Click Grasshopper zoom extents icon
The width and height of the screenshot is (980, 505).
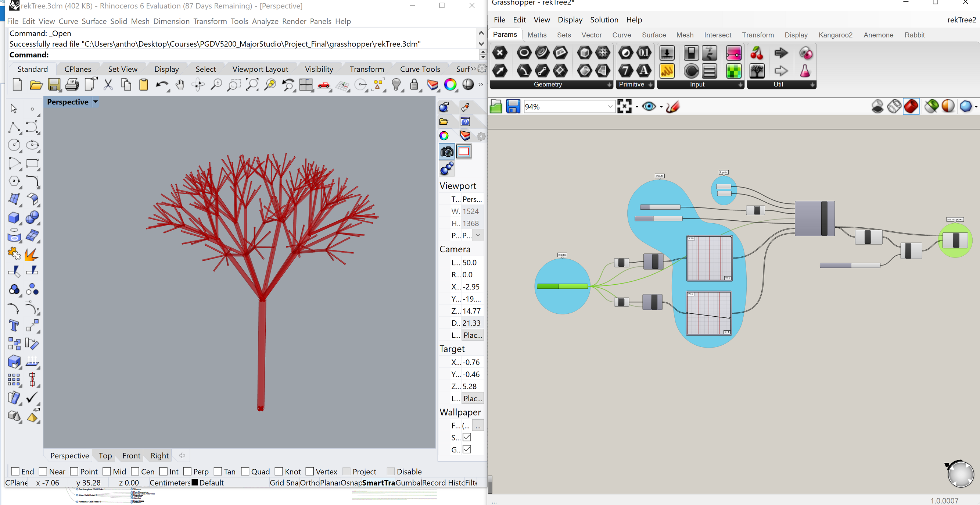(x=624, y=107)
